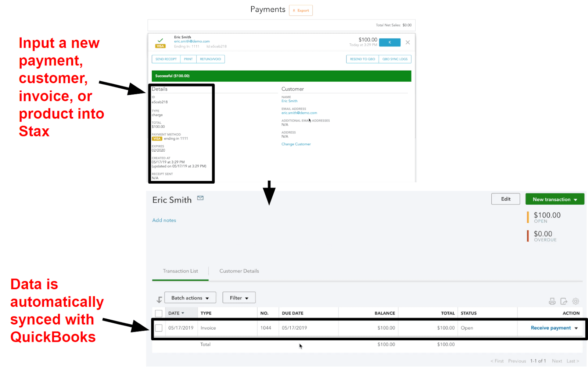Toggle the select-all checkbox in table header
Image resolution: width=588 pixels, height=369 pixels.
[159, 313]
